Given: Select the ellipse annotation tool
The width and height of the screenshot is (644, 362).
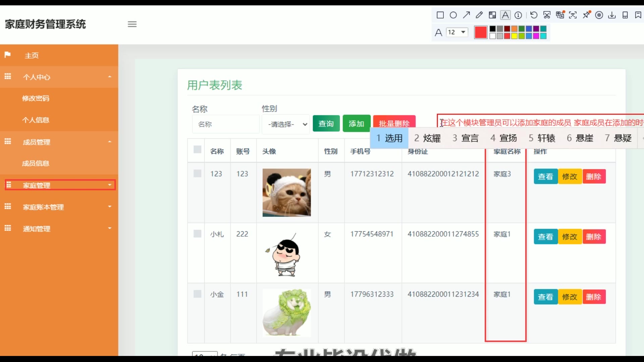Looking at the screenshot, I should coord(453,15).
